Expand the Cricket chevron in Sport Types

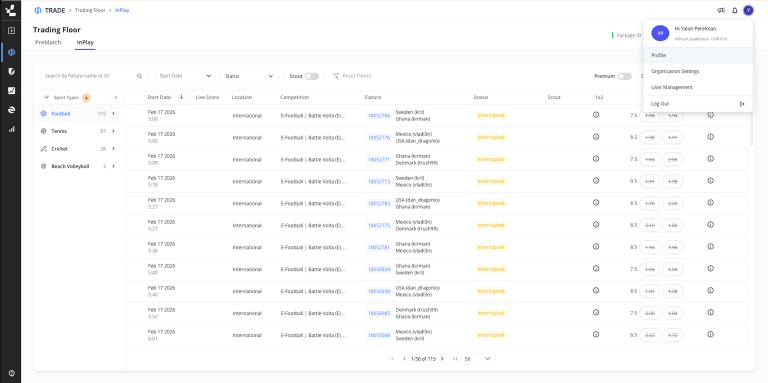coord(114,149)
